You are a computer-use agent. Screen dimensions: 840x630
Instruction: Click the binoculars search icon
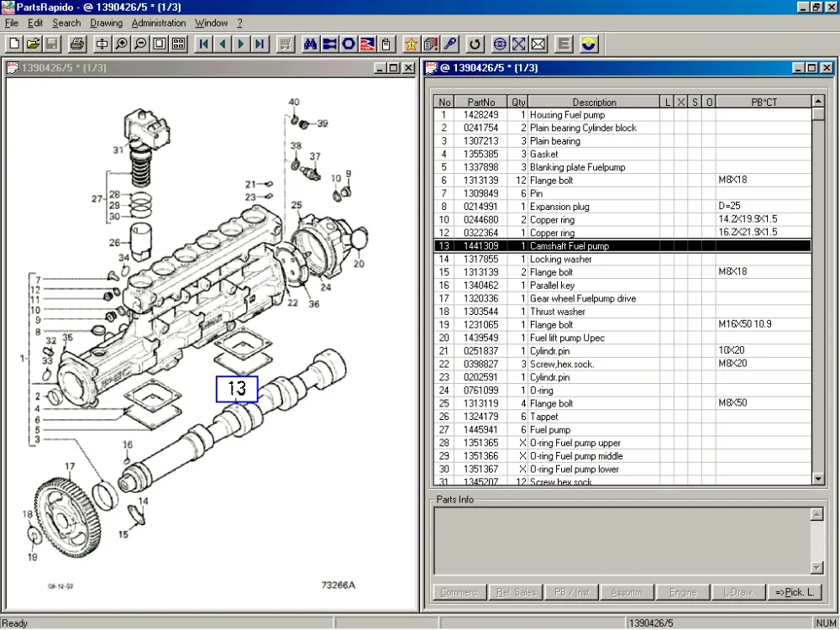pos(311,44)
